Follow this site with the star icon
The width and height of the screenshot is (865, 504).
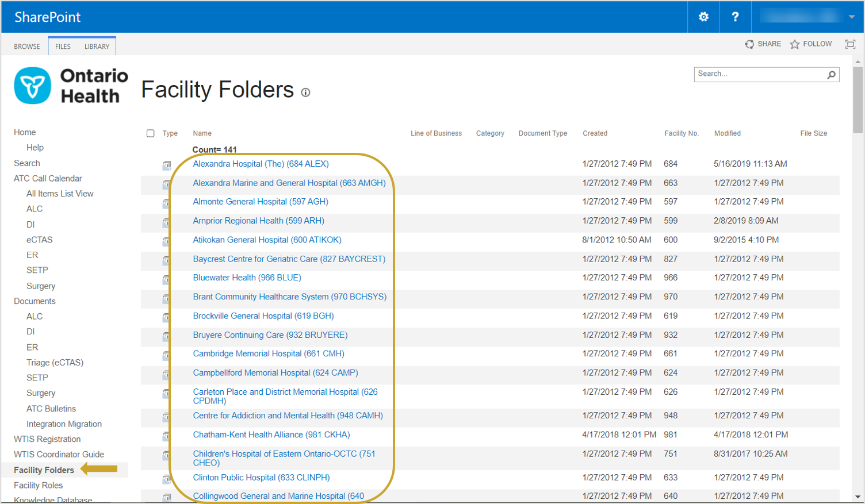pyautogui.click(x=795, y=44)
